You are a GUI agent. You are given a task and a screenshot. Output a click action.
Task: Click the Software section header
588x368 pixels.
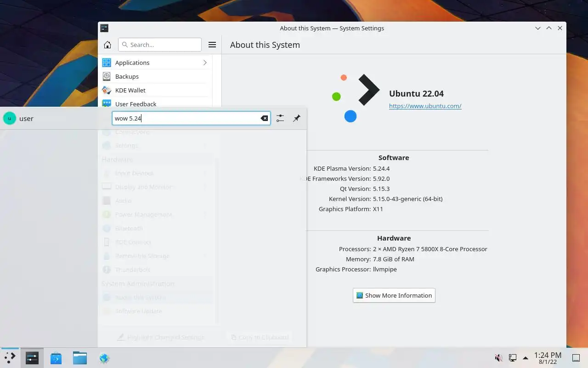click(394, 157)
